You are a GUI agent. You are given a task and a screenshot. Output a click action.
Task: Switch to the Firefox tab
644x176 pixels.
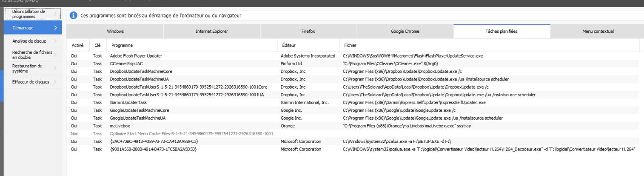tap(308, 32)
